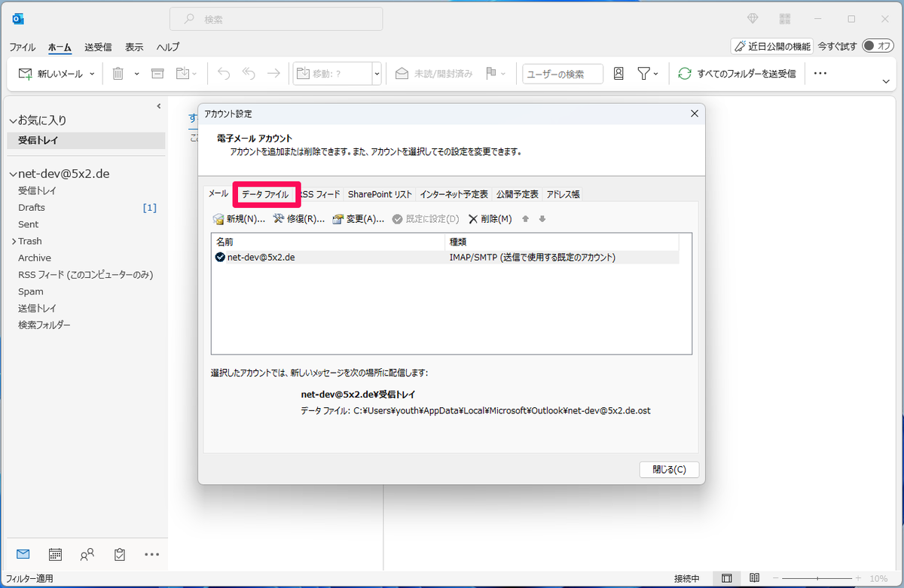Open the Calendar view icon
This screenshot has width=904, height=588.
(55, 554)
